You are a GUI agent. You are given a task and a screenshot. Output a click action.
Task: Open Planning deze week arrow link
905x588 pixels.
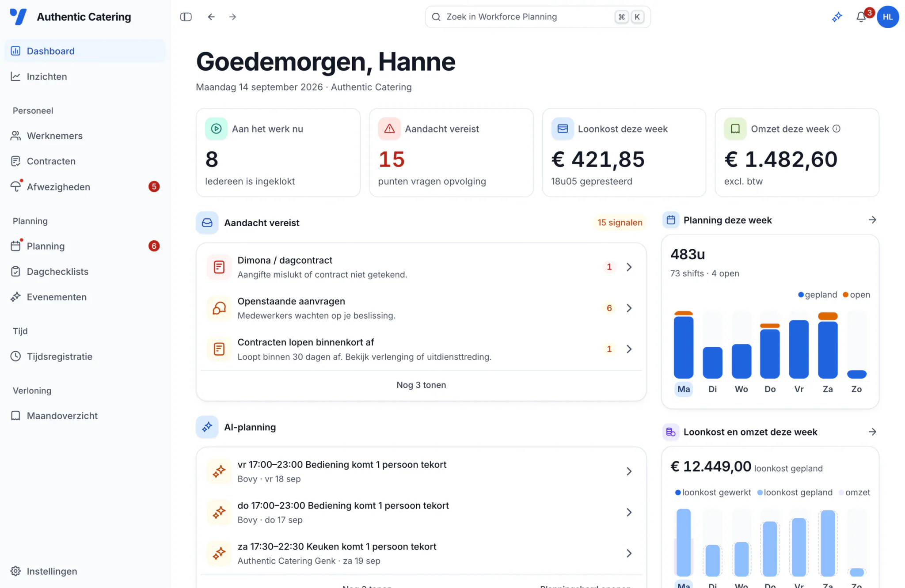tap(872, 220)
